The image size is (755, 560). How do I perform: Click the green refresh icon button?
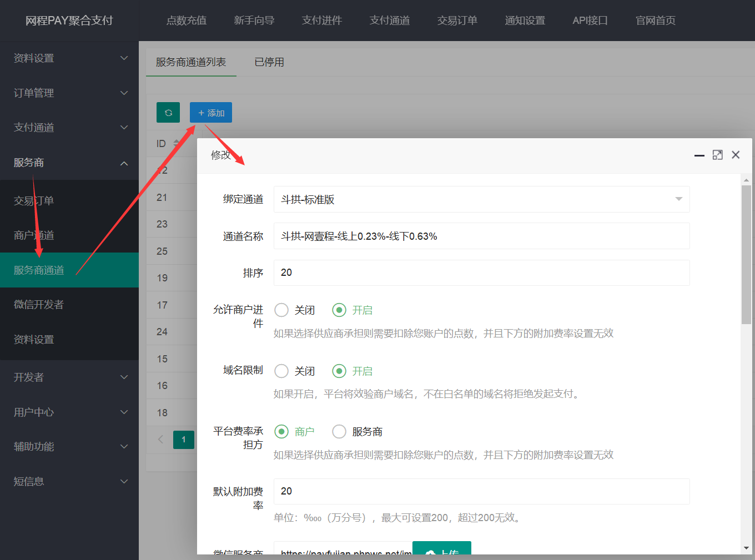click(168, 113)
